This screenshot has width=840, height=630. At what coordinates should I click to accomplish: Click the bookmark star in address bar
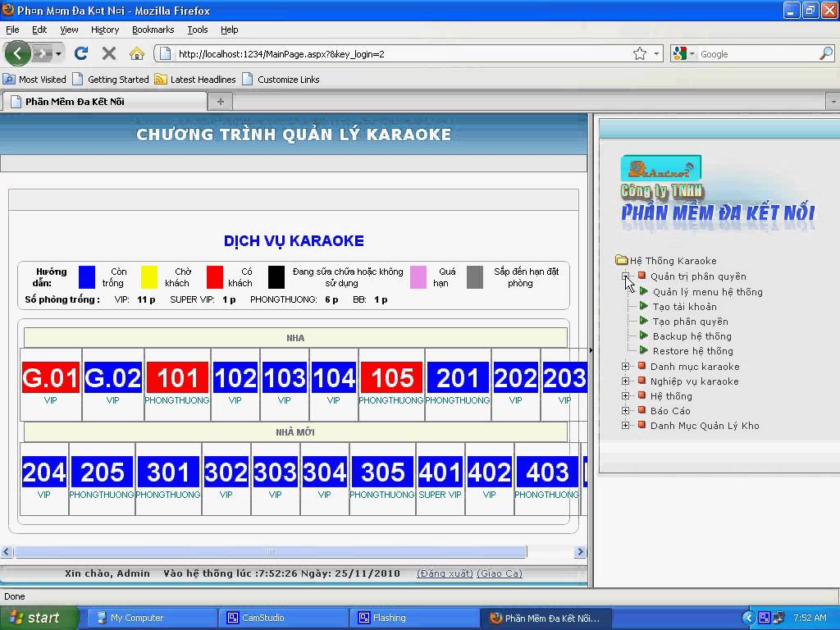pyautogui.click(x=640, y=54)
